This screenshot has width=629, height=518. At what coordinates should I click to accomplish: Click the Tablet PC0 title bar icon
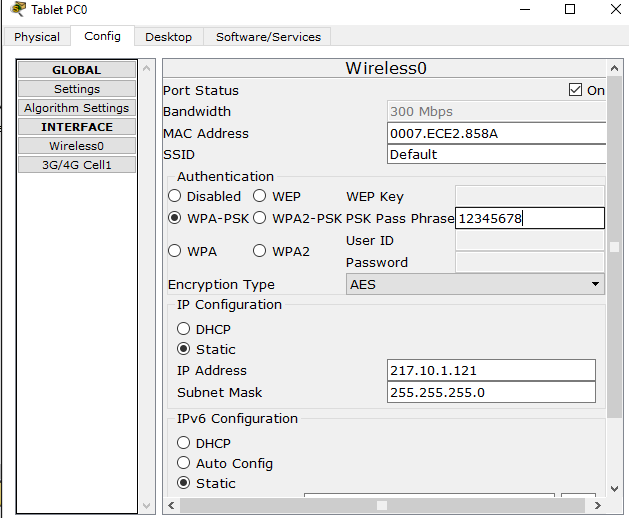pyautogui.click(x=17, y=10)
